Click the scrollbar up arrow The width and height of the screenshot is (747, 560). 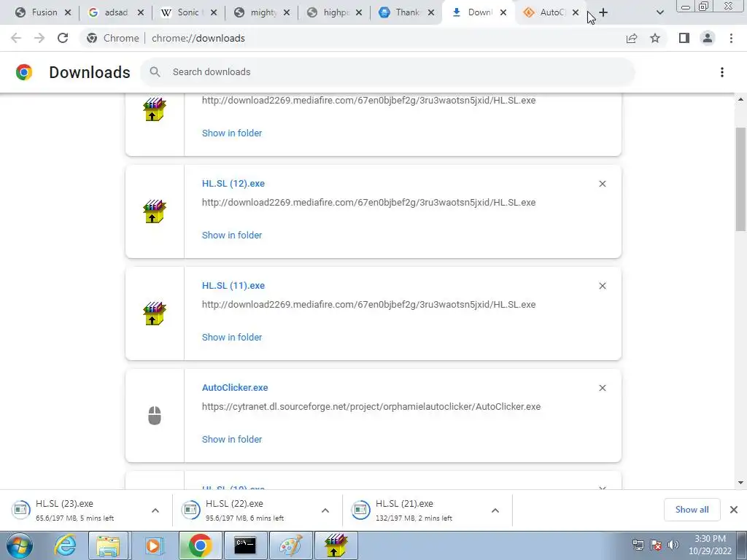click(x=741, y=99)
